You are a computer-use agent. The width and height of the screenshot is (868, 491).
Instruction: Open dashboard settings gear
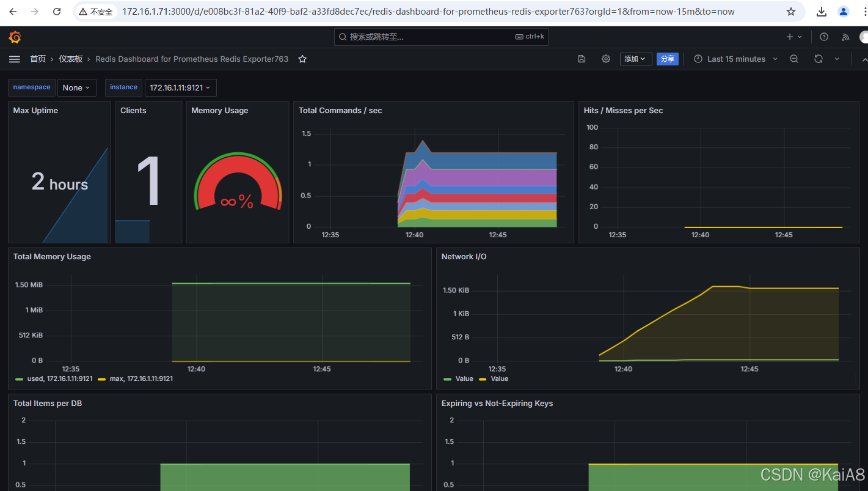(606, 59)
